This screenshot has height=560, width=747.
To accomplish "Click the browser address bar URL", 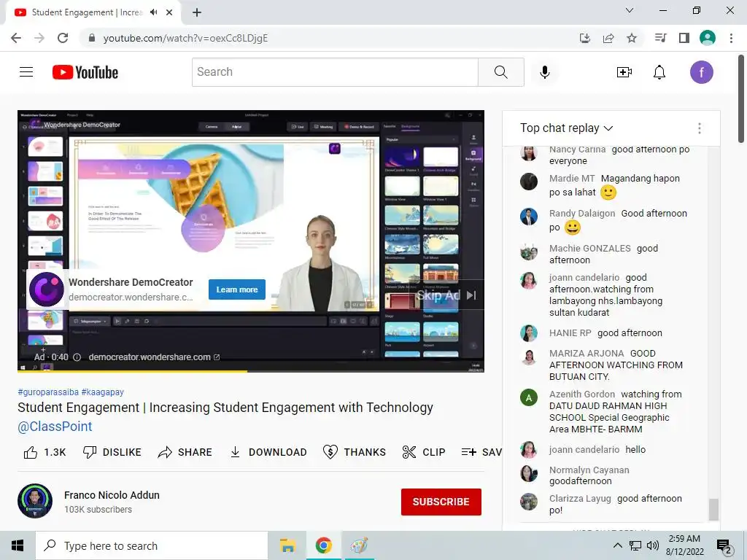I will [185, 38].
